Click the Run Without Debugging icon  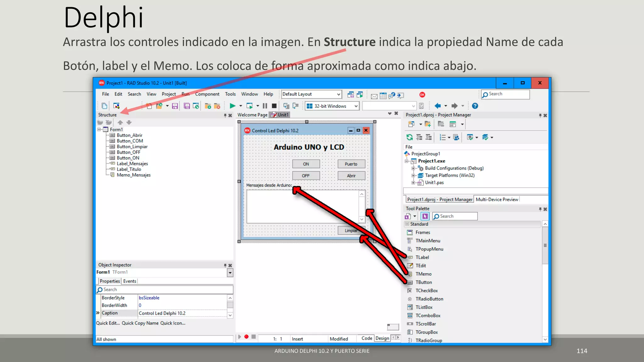click(x=249, y=106)
